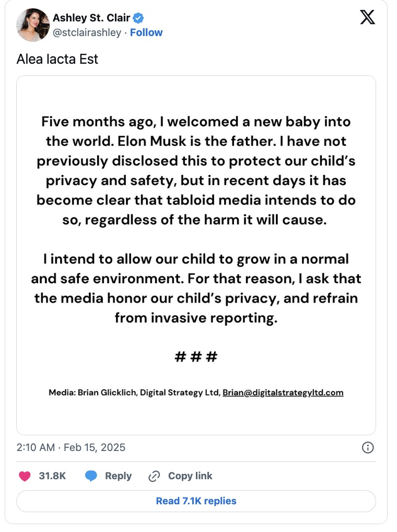Screen dimensions: 397x532
Task: Click the reply speech bubble icon
Action: [x=91, y=476]
